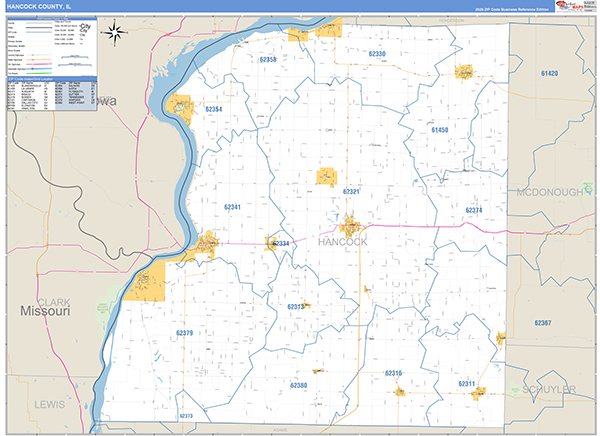Click the pink highway line in the legend
This screenshot has height=436, width=600.
click(39, 64)
